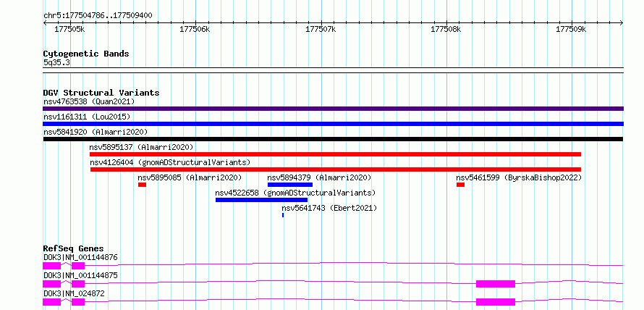Click the blue nsv5894379 variant bar
This screenshot has height=310, width=644.
(x=290, y=185)
